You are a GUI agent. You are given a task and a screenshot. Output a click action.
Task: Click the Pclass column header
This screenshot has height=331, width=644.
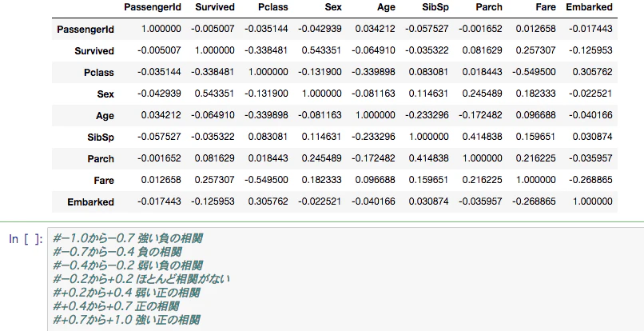[273, 7]
